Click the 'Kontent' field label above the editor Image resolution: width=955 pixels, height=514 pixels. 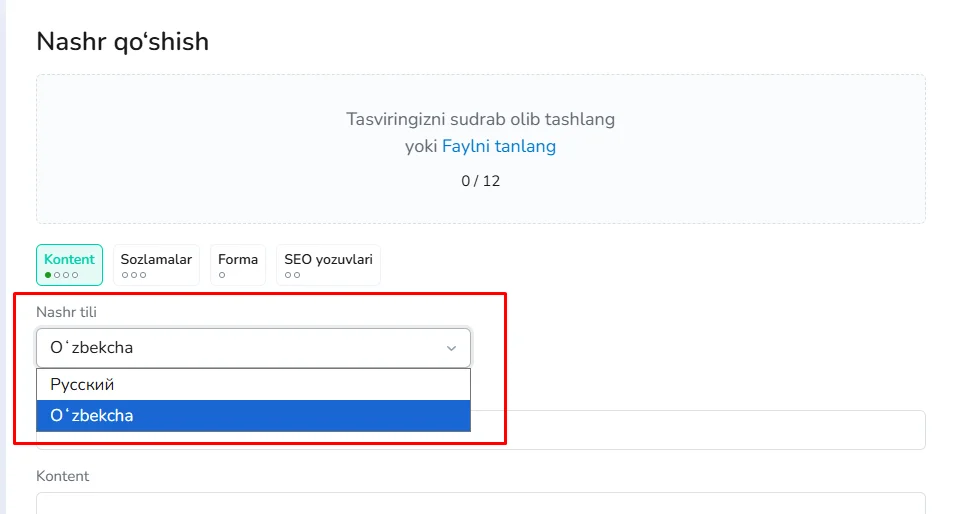62,476
